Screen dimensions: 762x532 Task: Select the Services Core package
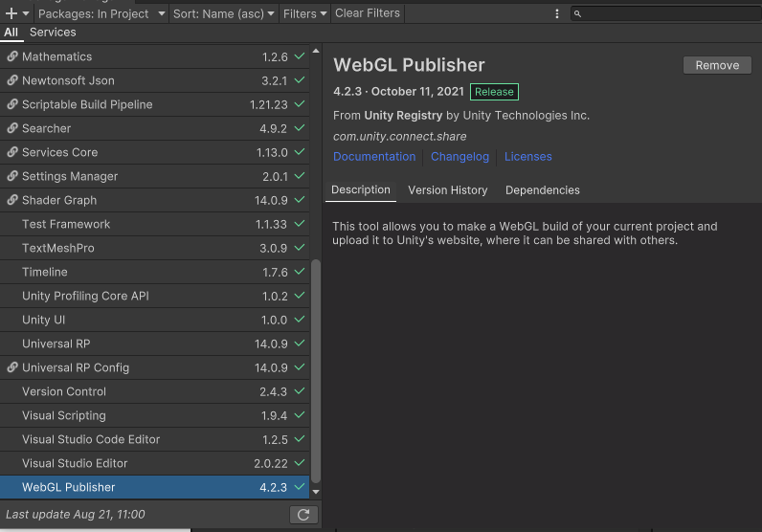coord(154,152)
